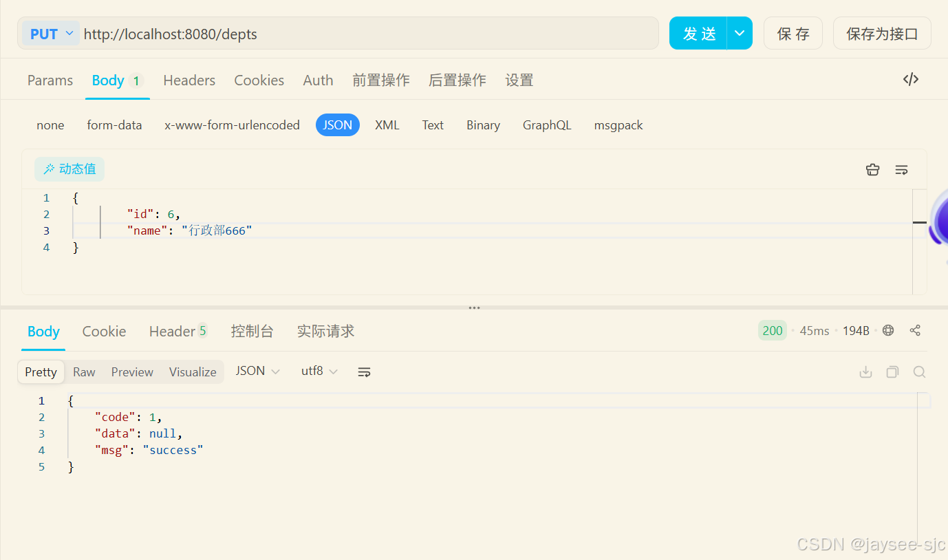The image size is (948, 560).
Task: Open the 后置操作 tab
Action: coord(457,80)
